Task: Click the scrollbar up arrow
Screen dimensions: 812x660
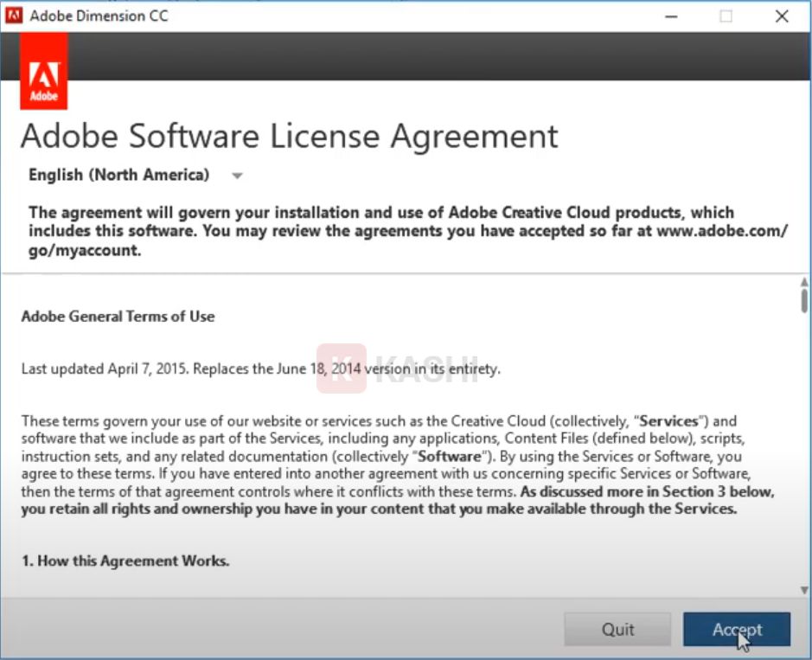Action: [x=804, y=283]
